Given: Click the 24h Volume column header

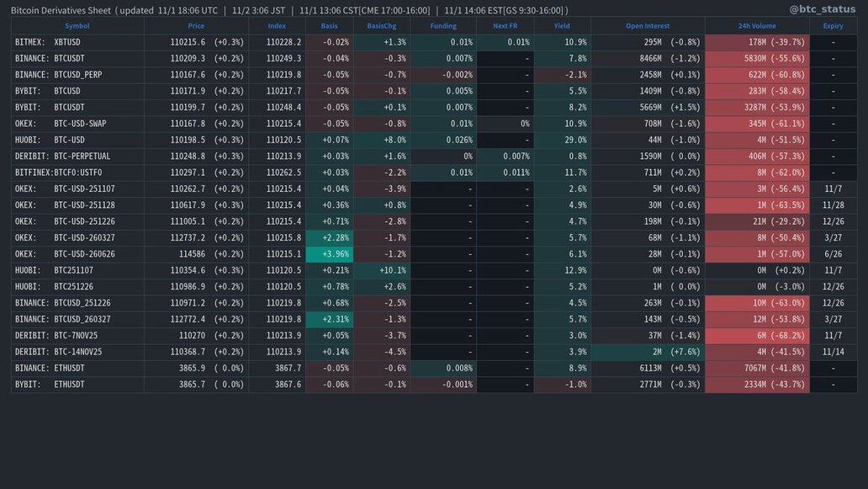Looking at the screenshot, I should pos(757,26).
